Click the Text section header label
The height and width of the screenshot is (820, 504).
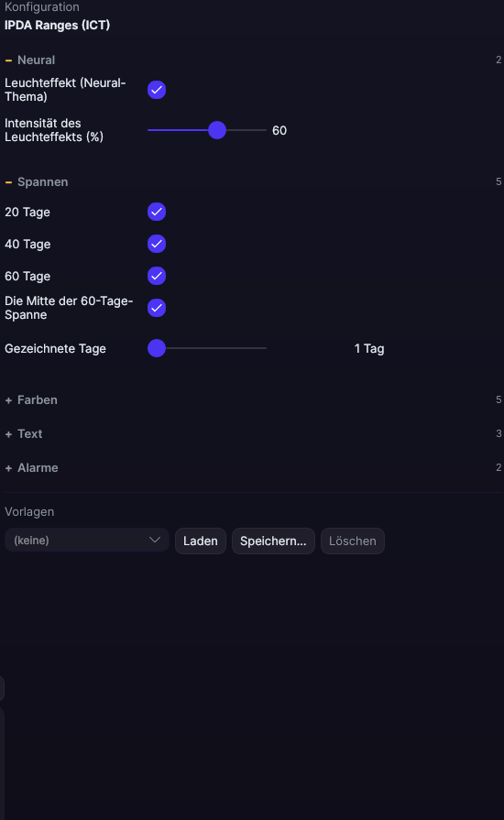pyautogui.click(x=30, y=434)
